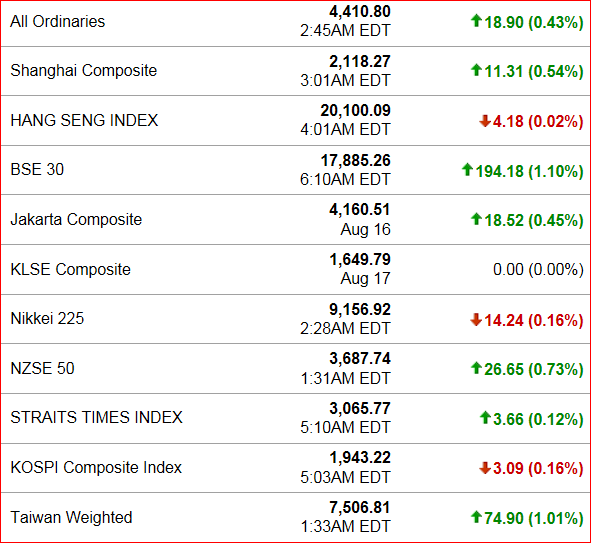Viewport: 591px width, 543px height.
Task: Click the red down arrow for HANG SENG INDEX
Action: coord(485,121)
